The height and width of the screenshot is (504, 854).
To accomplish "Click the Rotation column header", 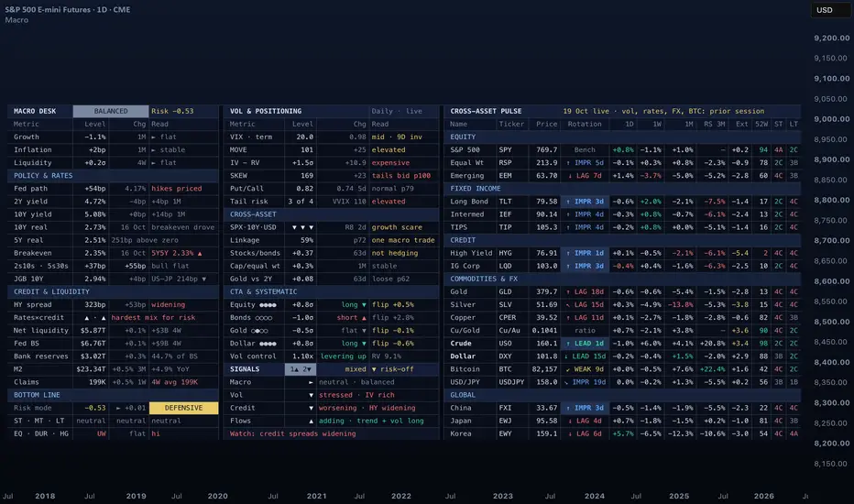I will [x=585, y=125].
